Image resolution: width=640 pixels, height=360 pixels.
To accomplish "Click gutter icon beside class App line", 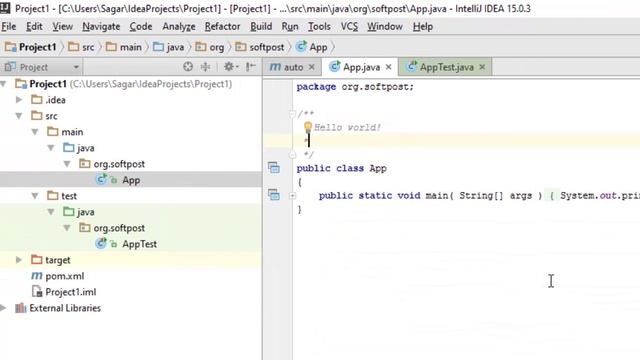I will click(274, 168).
